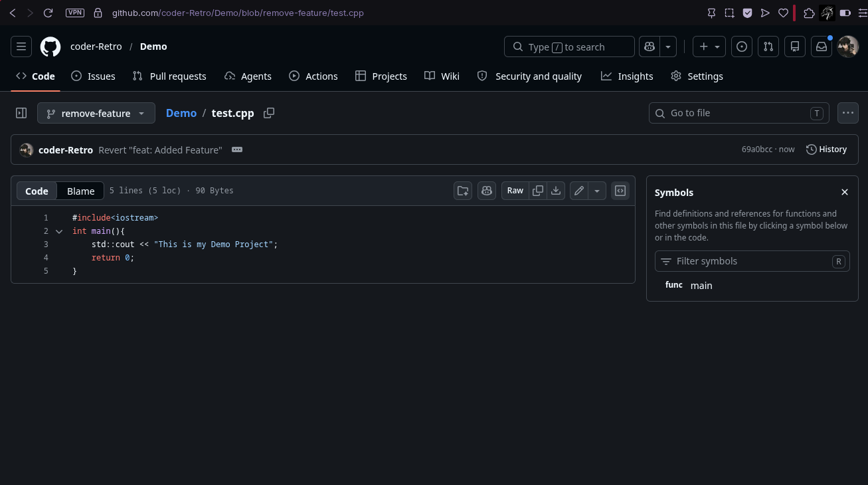Open the Agents tab
The height and width of the screenshot is (485, 868).
(x=248, y=76)
